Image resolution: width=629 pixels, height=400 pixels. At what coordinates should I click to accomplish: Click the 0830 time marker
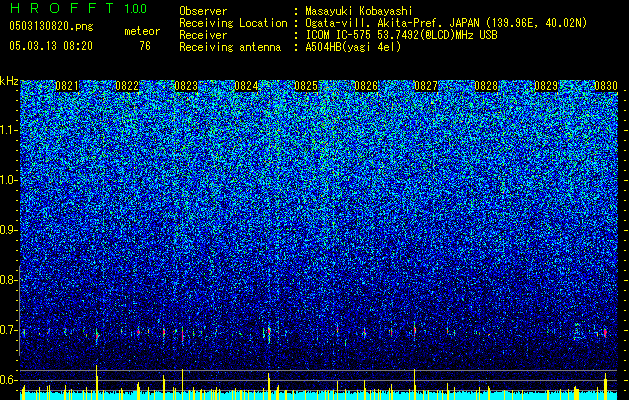(x=606, y=86)
